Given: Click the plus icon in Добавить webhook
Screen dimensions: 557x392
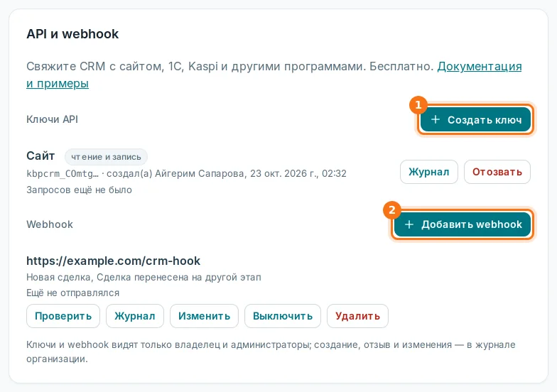Looking at the screenshot, I should (409, 224).
